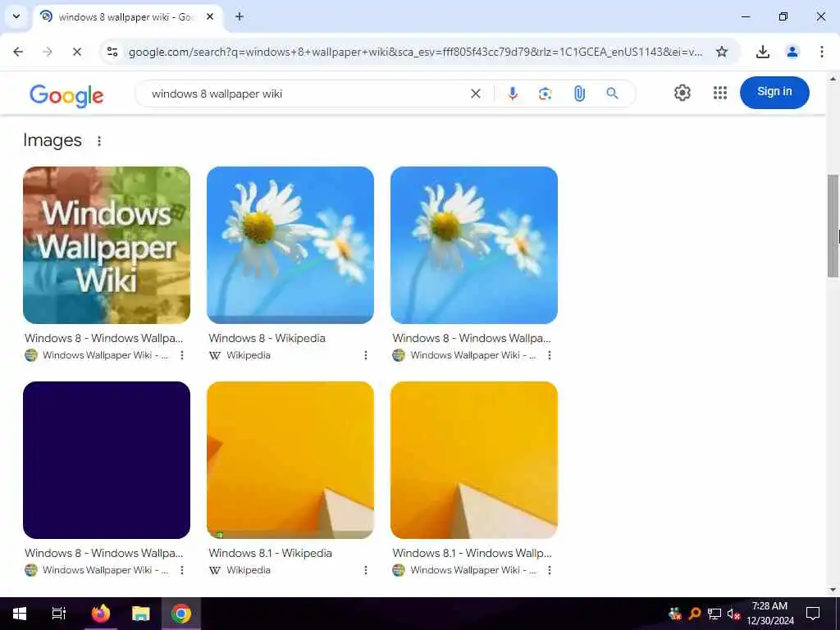
Task: Open "Windows 8.1 - Wikipedia" result link
Action: [270, 553]
